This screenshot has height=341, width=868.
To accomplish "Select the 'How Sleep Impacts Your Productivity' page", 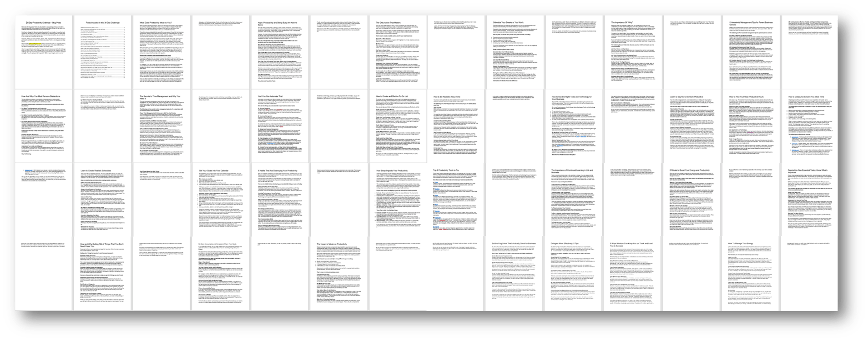I will pos(397,200).
